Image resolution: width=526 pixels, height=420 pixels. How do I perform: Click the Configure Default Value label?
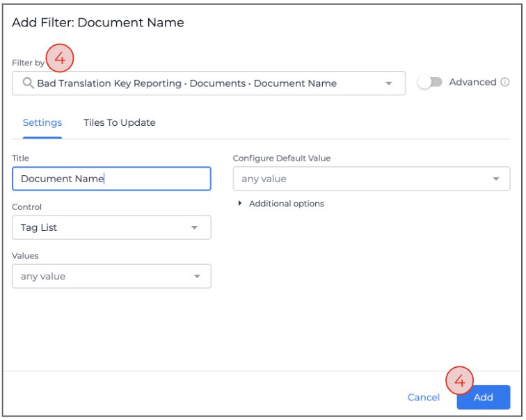pyautogui.click(x=282, y=159)
